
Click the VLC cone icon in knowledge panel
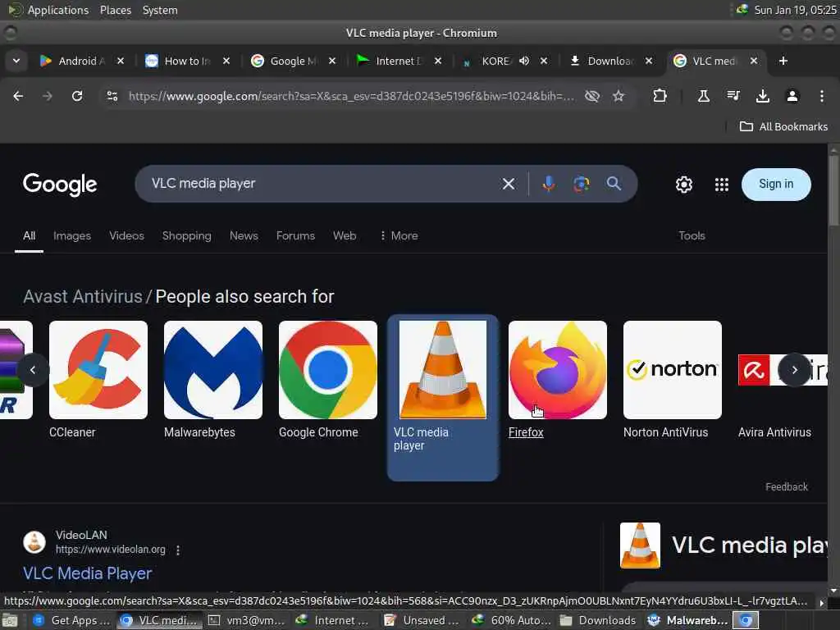point(640,546)
